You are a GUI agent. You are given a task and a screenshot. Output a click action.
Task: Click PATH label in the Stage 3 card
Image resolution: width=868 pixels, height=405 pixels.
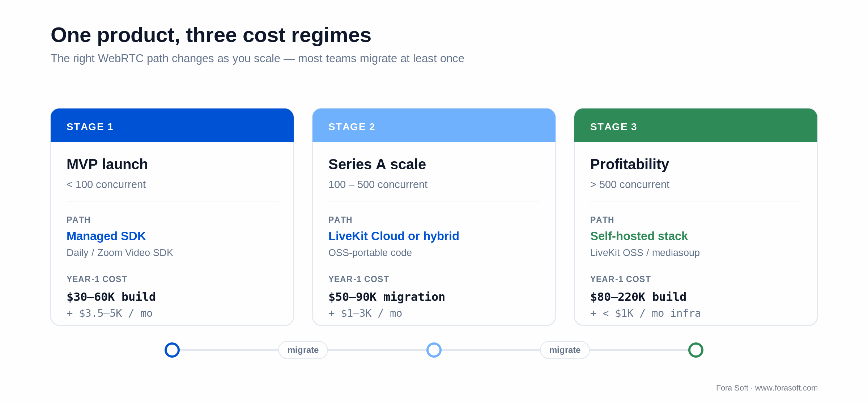point(602,220)
